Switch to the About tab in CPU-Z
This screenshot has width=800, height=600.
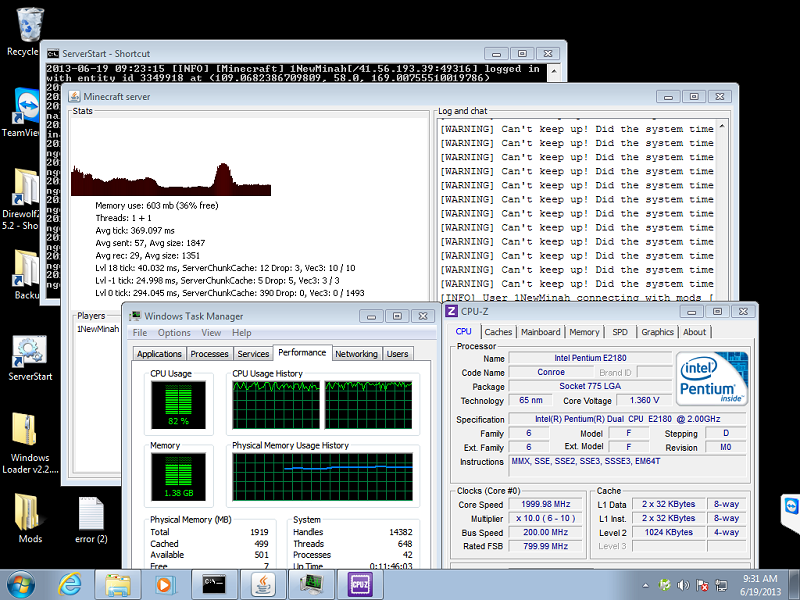pos(694,332)
